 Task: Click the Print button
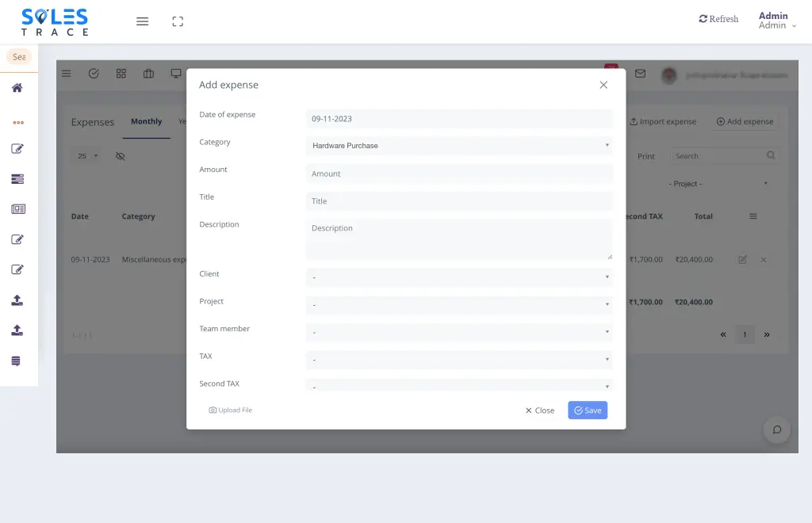click(x=645, y=156)
